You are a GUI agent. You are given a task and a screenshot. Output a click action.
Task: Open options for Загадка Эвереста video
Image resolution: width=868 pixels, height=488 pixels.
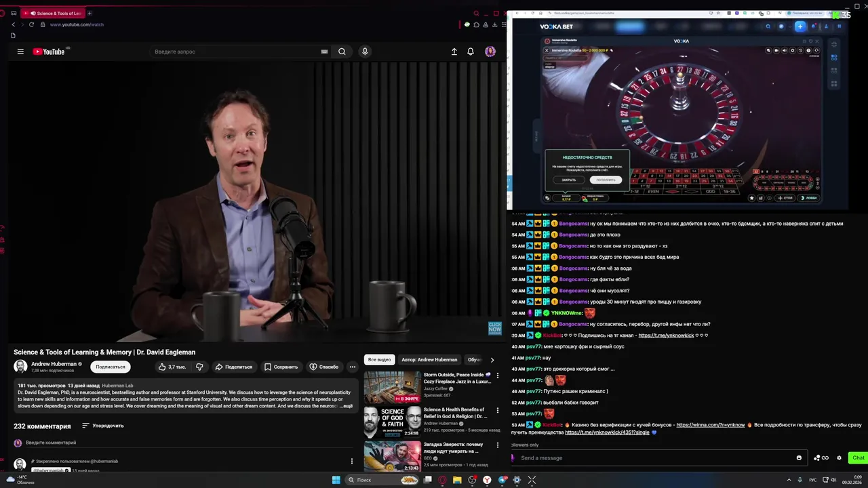[498, 445]
